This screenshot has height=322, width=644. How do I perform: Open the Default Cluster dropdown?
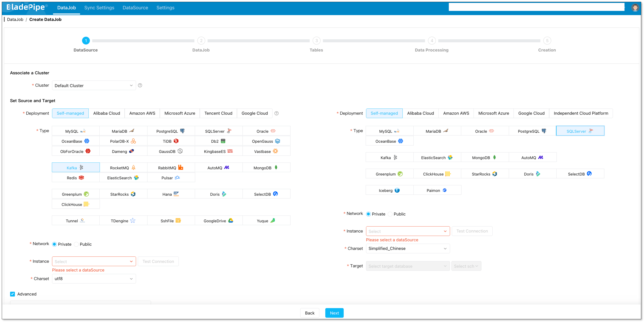(x=94, y=86)
